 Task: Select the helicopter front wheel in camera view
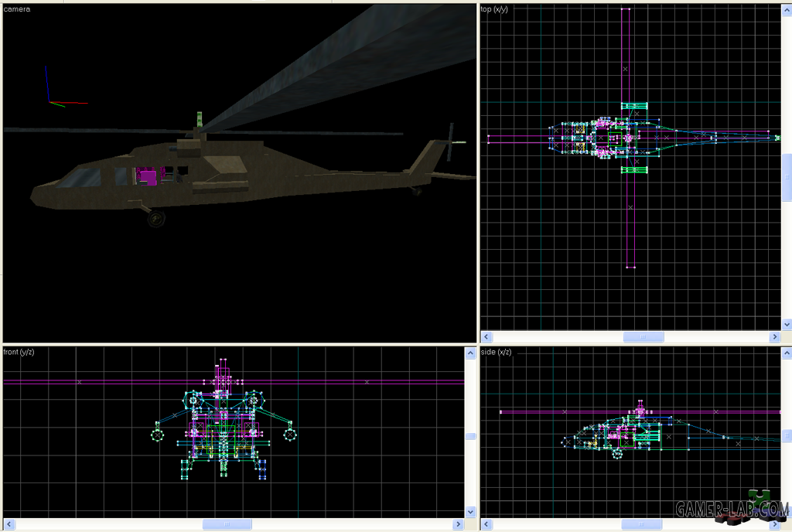(156, 218)
